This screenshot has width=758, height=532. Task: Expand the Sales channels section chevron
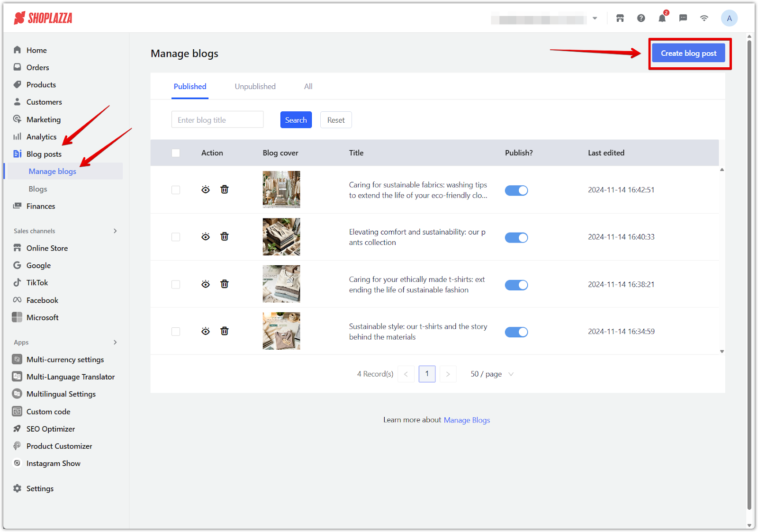115,231
